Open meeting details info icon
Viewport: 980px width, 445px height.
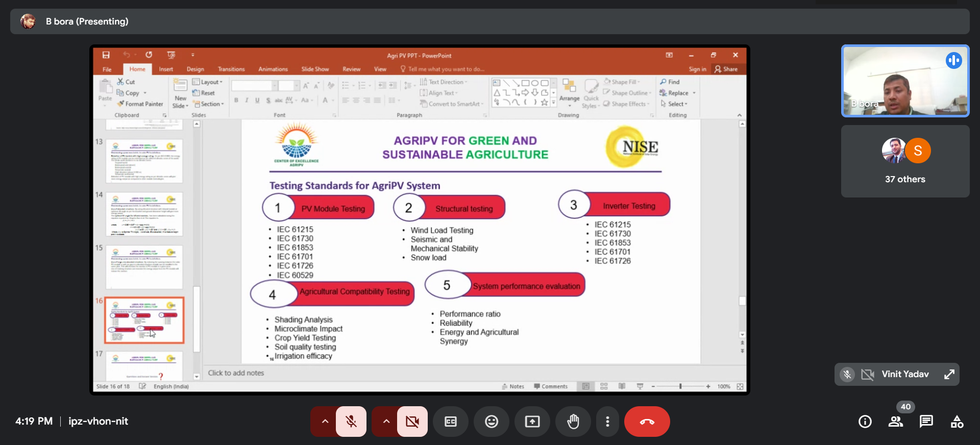click(865, 422)
